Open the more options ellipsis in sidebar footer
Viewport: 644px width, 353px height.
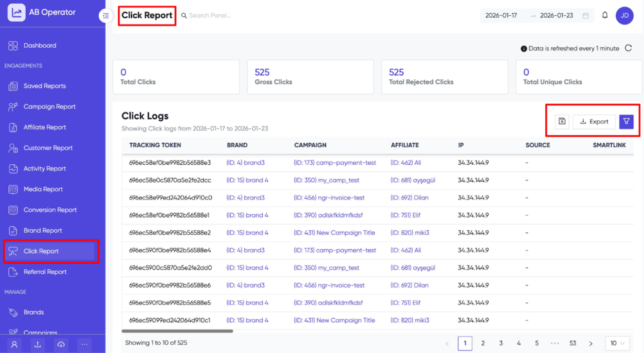(84, 344)
